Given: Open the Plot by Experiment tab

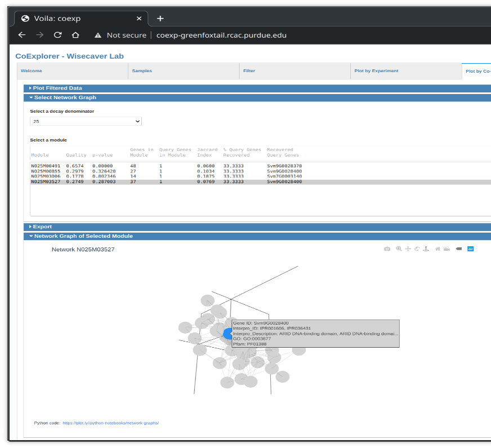Looking at the screenshot, I should coord(376,71).
